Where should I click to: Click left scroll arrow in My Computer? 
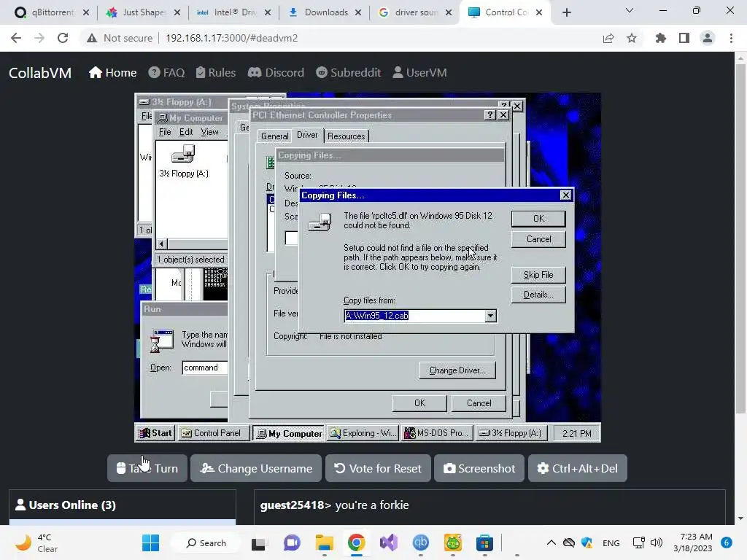(161, 244)
